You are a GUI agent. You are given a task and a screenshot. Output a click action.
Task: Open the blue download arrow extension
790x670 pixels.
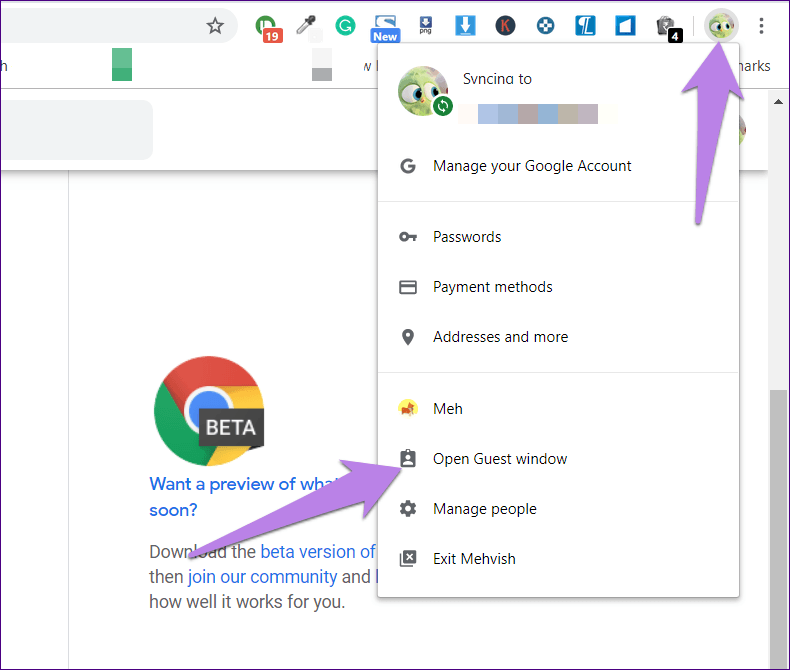(x=465, y=26)
